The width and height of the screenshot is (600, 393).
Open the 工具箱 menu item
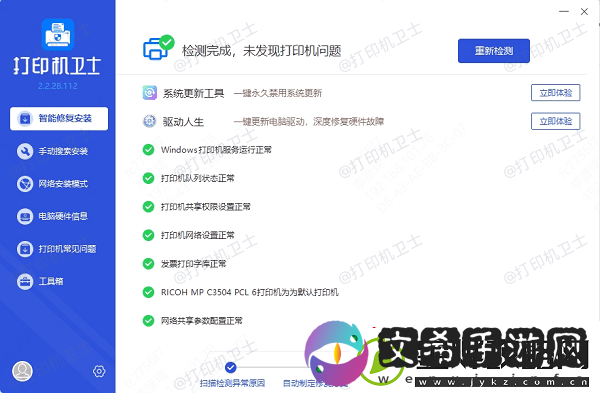click(40, 282)
